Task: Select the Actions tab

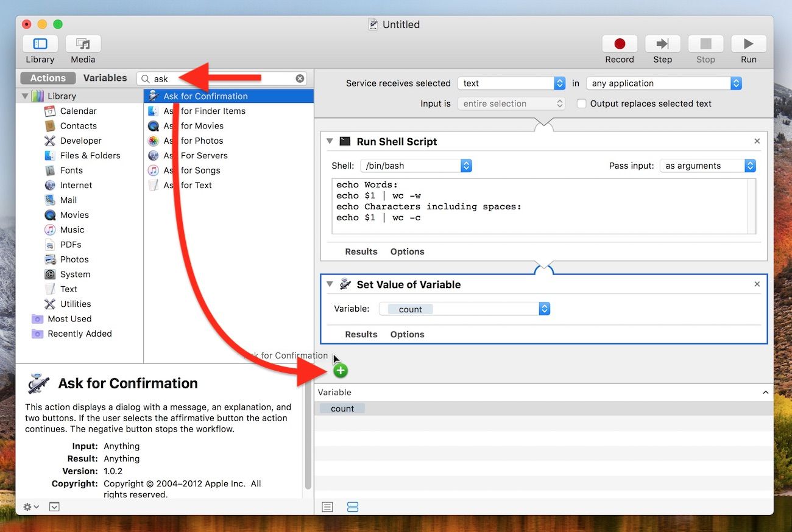Action: coord(48,78)
